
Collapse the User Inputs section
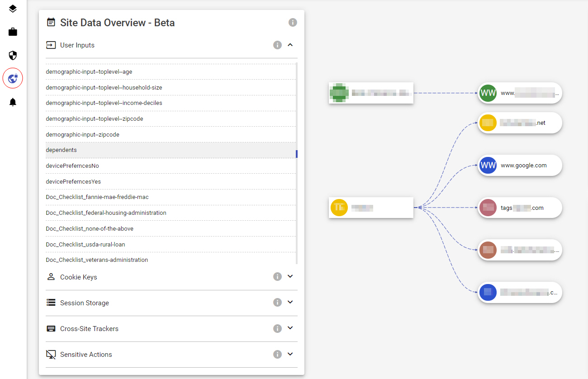(290, 45)
